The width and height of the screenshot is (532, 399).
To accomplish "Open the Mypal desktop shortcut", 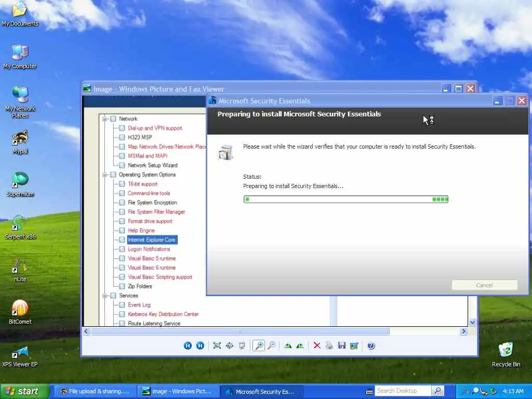I will [x=20, y=142].
